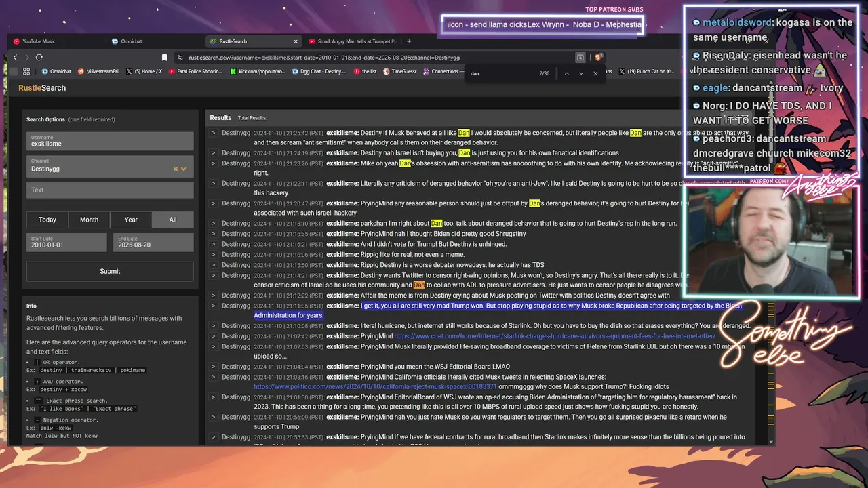Click the 21:12:22 'Affair the meme' message
Screen dimensions: 868x488
point(515,296)
